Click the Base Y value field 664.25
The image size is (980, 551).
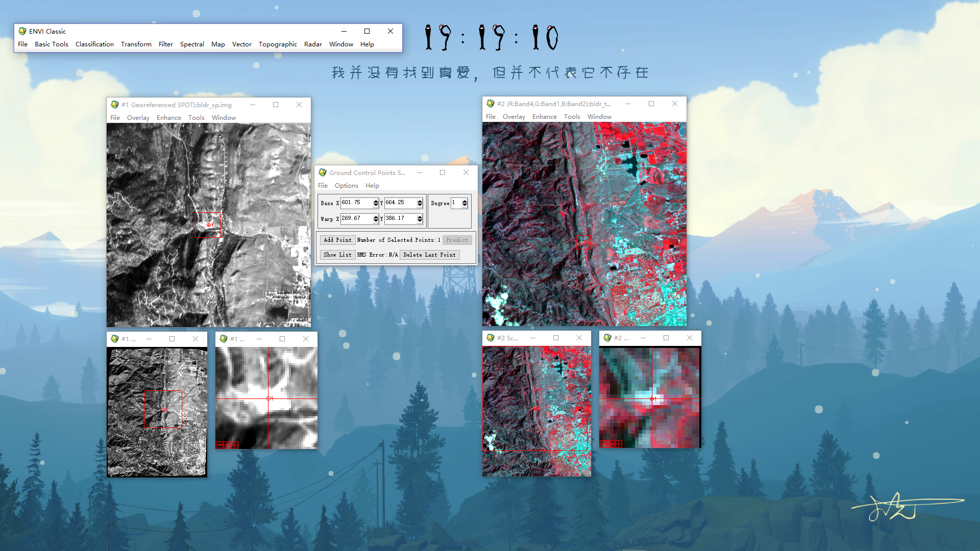[x=400, y=203]
